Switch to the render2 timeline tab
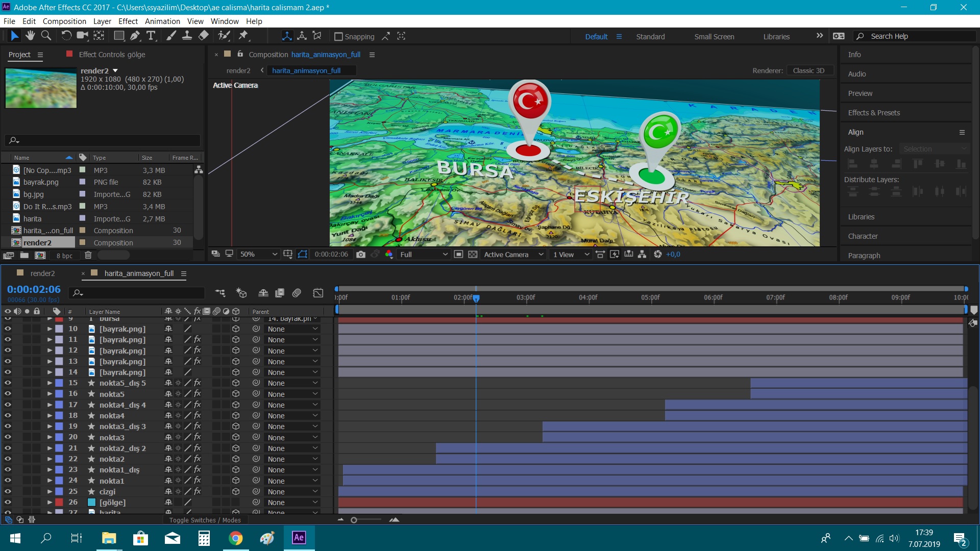Viewport: 980px width, 551px height. (42, 273)
